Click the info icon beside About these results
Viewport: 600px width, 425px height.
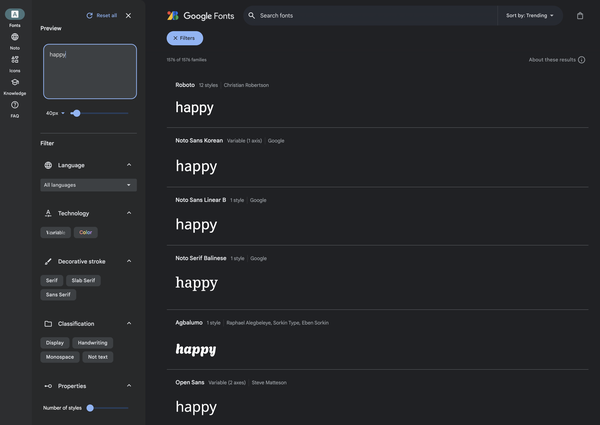click(x=582, y=60)
